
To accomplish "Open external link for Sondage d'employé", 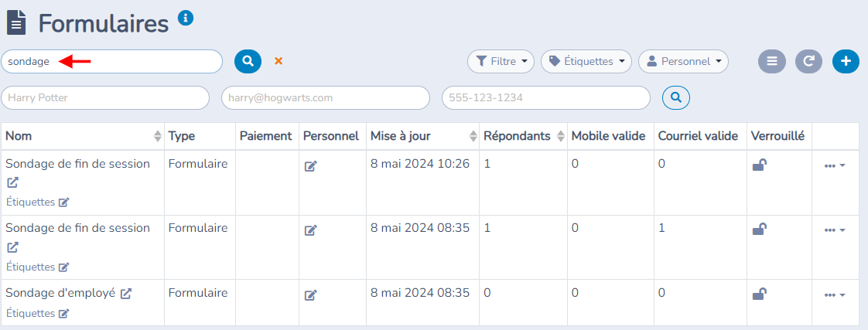I will [126, 294].
